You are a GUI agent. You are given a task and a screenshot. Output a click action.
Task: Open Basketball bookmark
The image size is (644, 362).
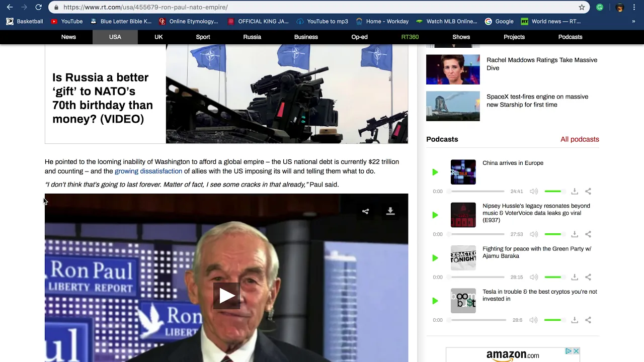coord(25,22)
